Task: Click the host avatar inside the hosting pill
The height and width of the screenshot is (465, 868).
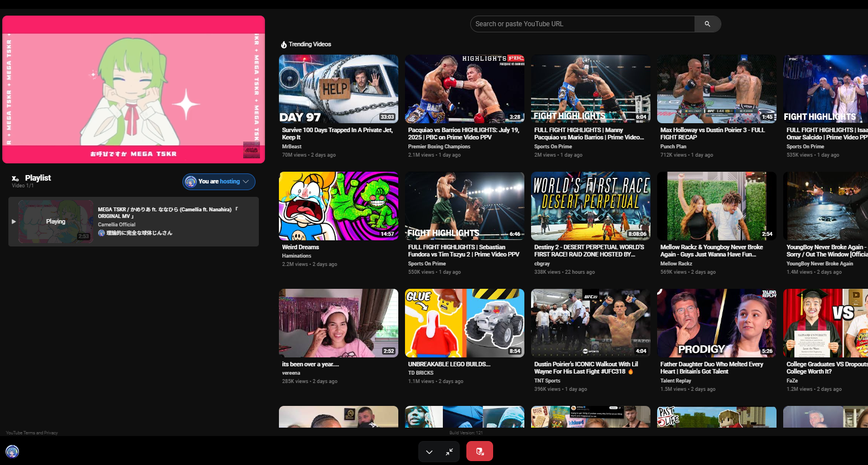Action: click(191, 181)
